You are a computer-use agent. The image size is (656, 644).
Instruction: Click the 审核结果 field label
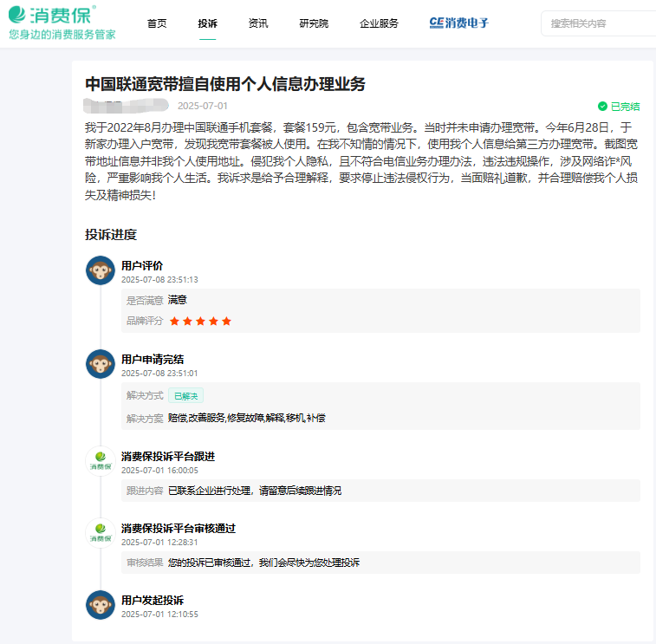(145, 563)
